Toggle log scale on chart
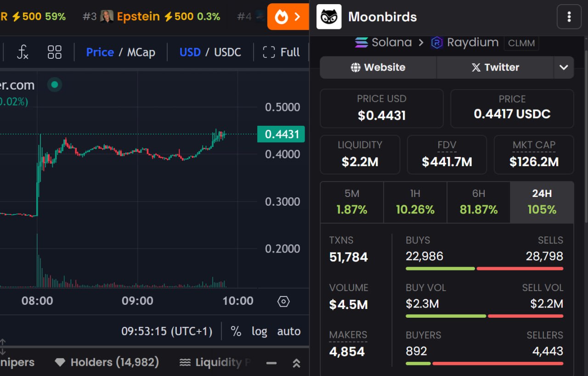This screenshot has height=376, width=588. point(259,331)
